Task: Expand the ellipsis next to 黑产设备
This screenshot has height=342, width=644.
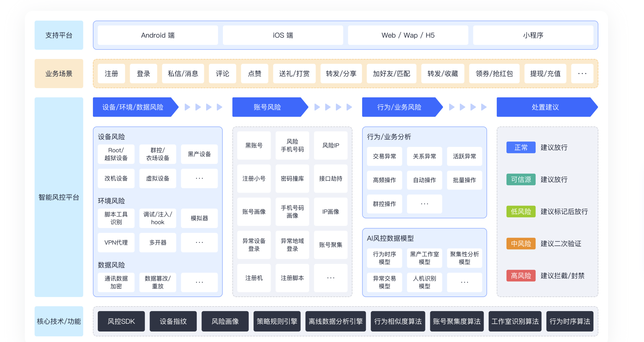Action: click(199, 178)
